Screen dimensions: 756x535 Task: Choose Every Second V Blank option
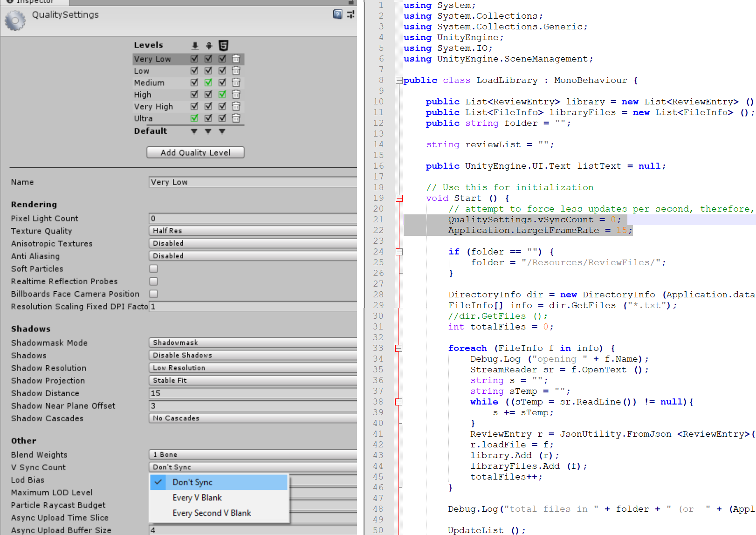pyautogui.click(x=212, y=513)
